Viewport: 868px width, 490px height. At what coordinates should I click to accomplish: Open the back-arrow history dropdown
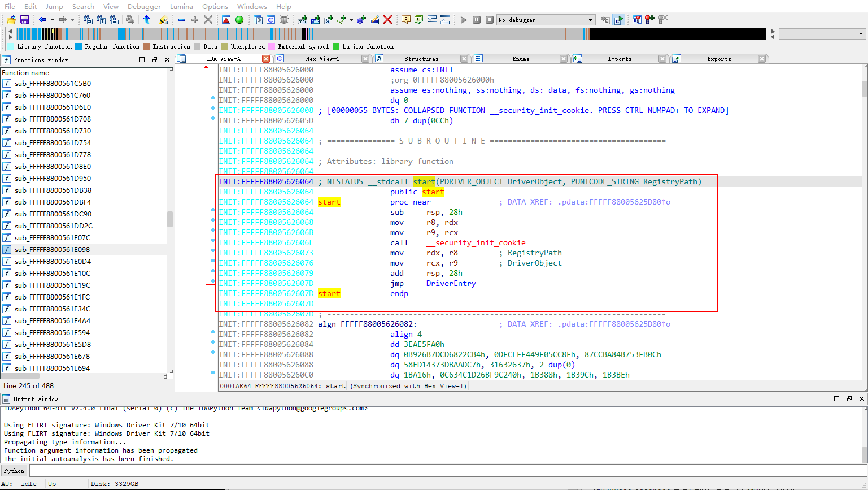click(53, 20)
